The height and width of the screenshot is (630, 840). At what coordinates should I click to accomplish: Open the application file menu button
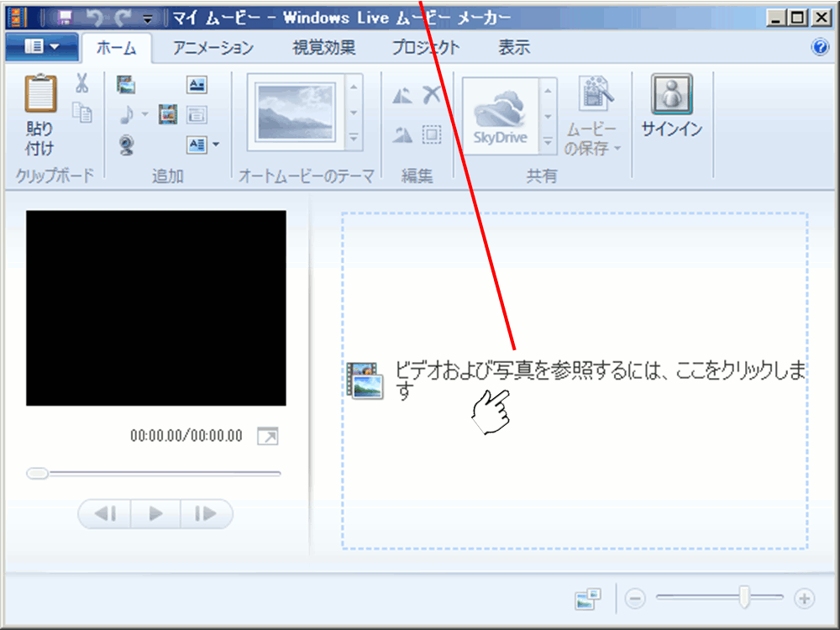tap(42, 48)
